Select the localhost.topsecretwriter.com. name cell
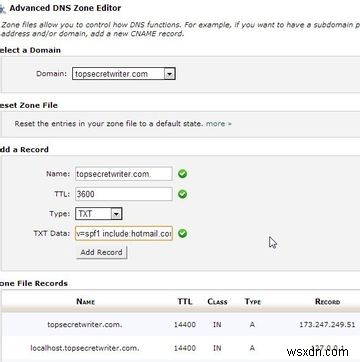Viewport: 360px width, 362px height. click(85, 348)
